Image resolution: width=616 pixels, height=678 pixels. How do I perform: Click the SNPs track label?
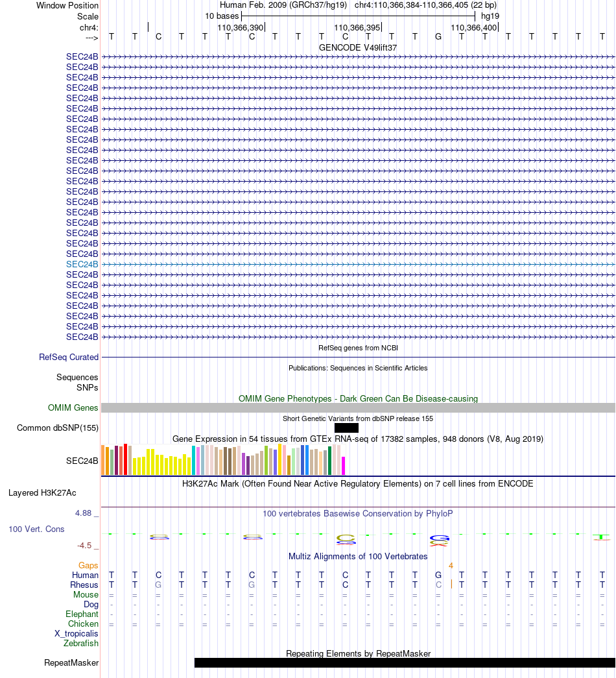[88, 388]
